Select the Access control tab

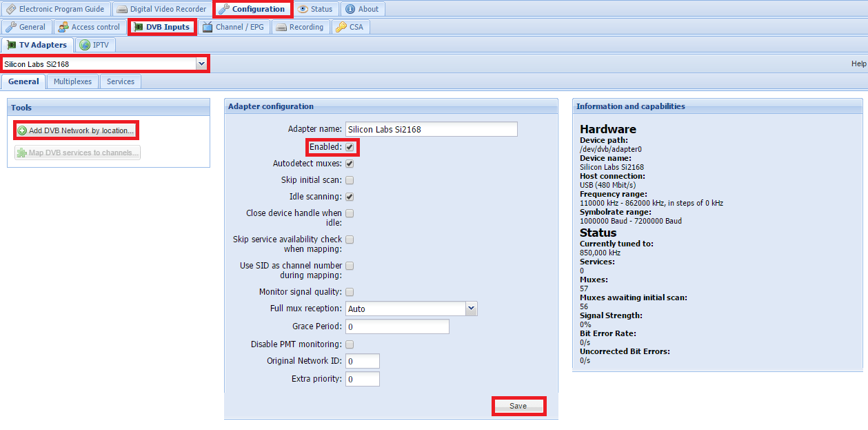89,27
